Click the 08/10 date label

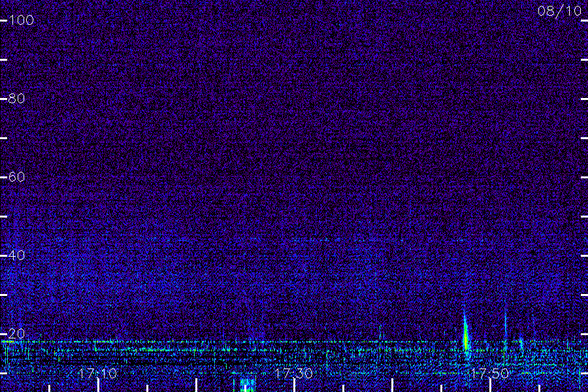[559, 11]
